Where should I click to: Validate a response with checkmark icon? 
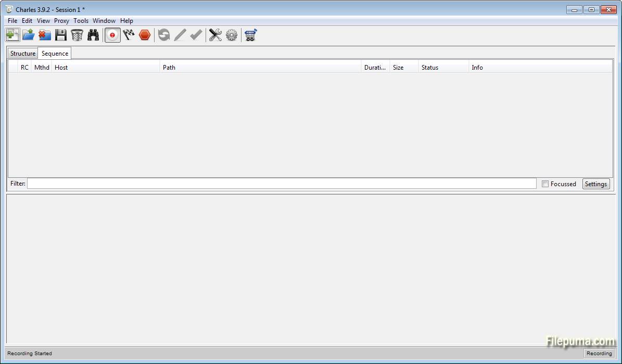coord(196,35)
